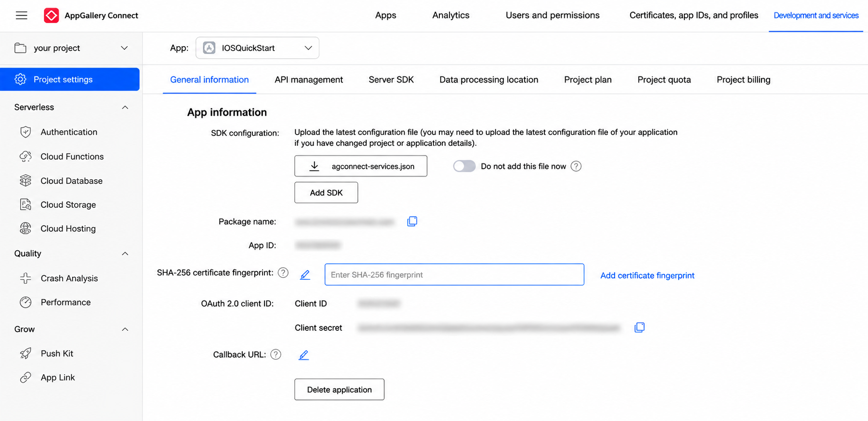The image size is (868, 421).
Task: Open the hamburger navigation menu
Action: pyautogui.click(x=22, y=15)
